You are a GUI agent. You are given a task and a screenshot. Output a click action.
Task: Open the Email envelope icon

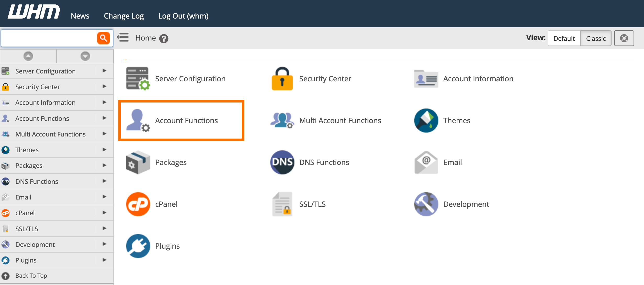(426, 162)
